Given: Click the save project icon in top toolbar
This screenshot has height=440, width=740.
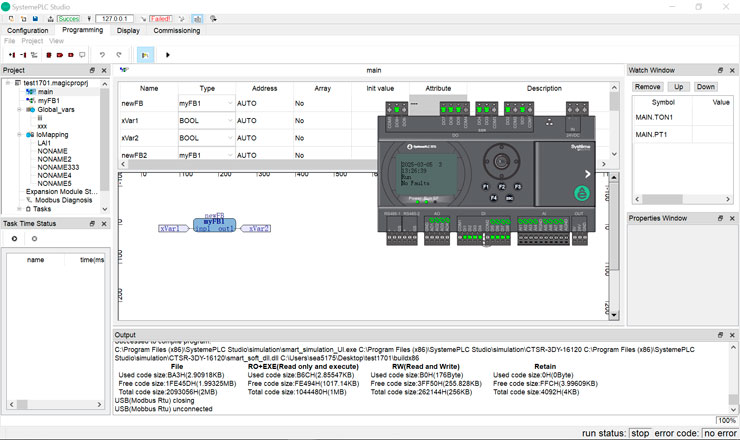Looking at the screenshot, I should 36,18.
